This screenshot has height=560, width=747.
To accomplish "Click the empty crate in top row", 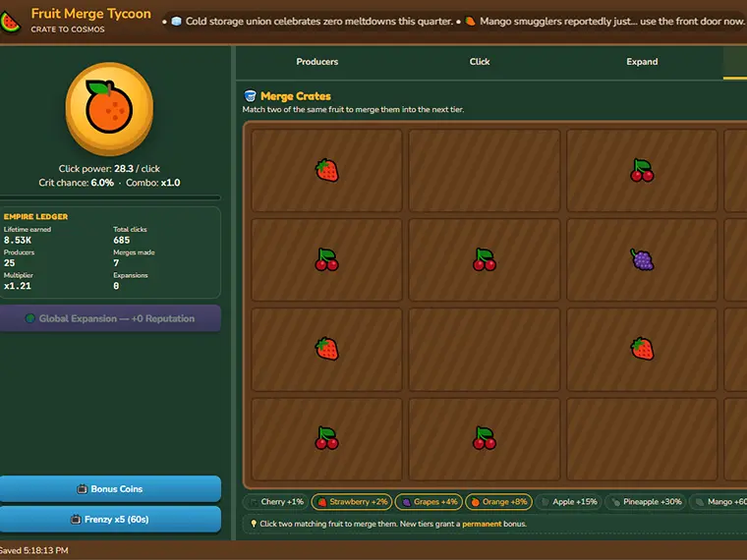I will 485,171.
